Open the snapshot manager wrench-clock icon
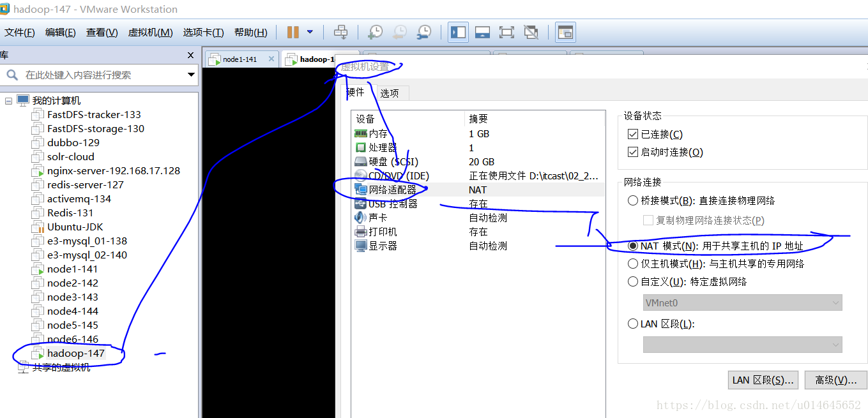Viewport: 868px width, 418px height. (x=424, y=32)
